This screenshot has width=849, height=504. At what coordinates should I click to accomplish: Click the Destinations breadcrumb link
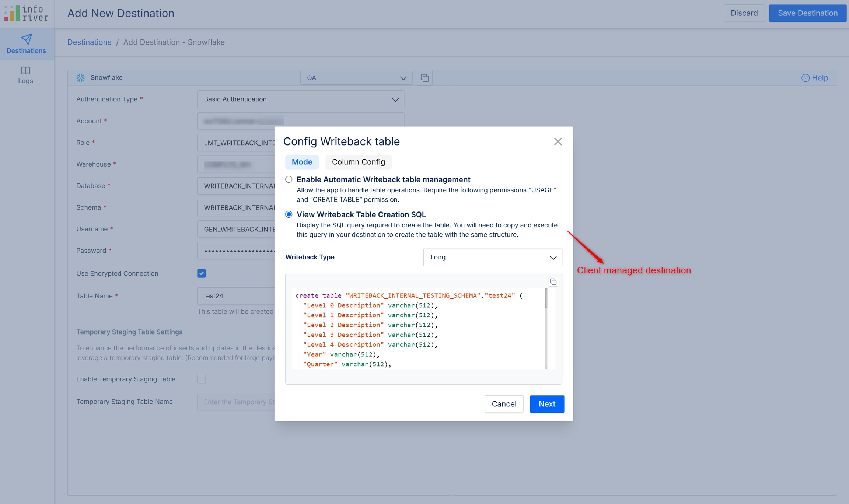89,42
